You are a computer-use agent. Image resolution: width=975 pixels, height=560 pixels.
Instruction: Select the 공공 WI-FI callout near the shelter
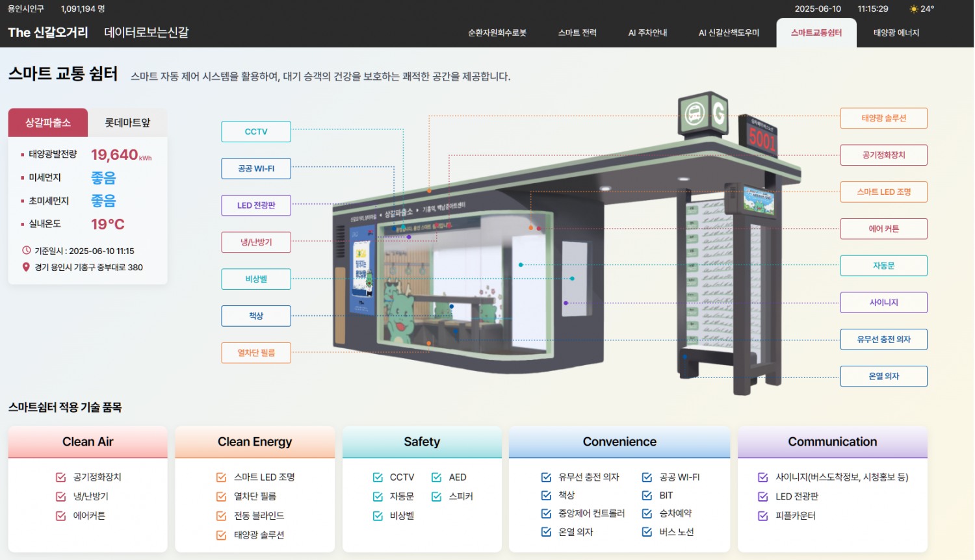click(255, 168)
